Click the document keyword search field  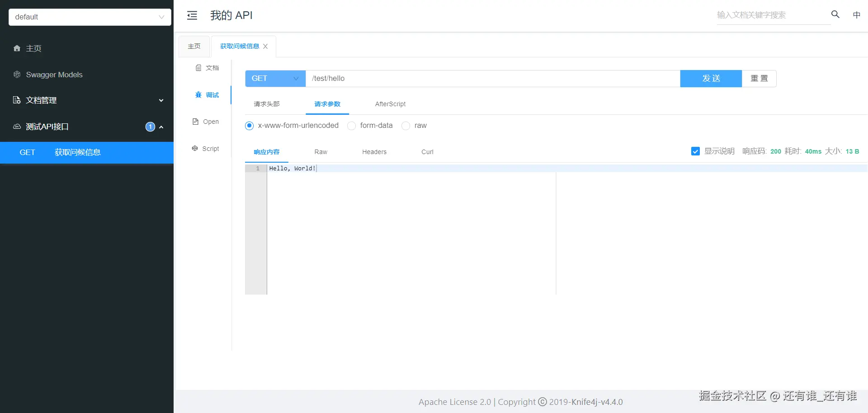point(774,15)
